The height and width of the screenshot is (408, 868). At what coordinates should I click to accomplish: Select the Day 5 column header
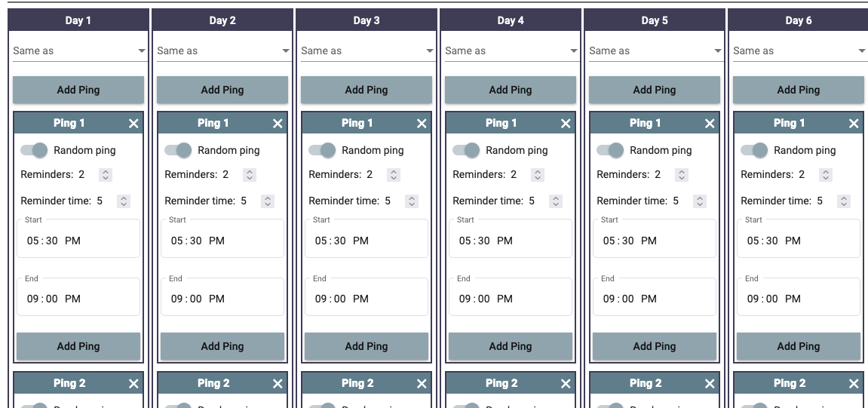click(655, 20)
